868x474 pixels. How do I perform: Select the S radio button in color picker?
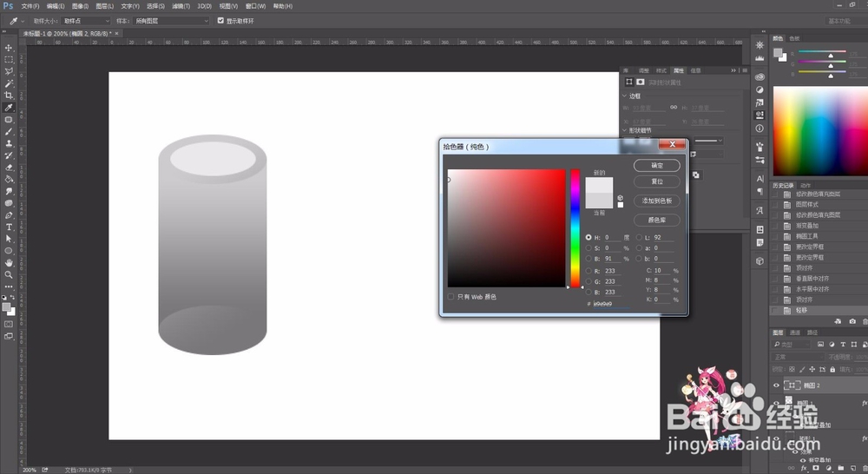click(x=589, y=248)
